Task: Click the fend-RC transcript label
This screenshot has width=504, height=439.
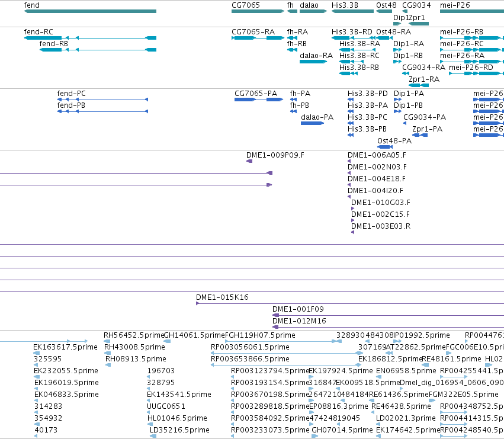Action: 38,32
